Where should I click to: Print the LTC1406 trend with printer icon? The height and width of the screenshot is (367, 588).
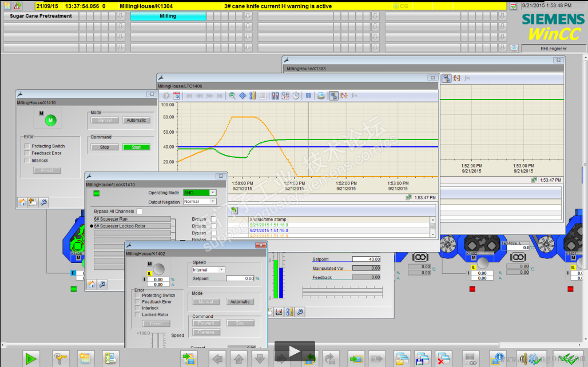point(321,95)
